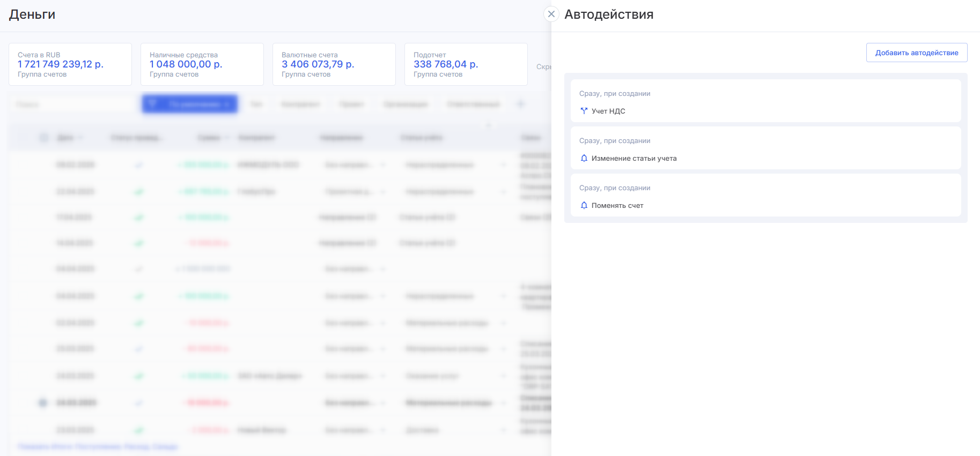Click bell icon beside Изменение статьи учета

coord(584,158)
